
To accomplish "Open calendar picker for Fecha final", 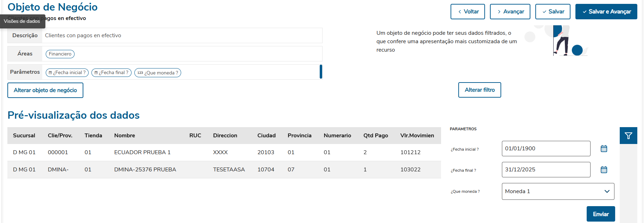I will coord(604,170).
